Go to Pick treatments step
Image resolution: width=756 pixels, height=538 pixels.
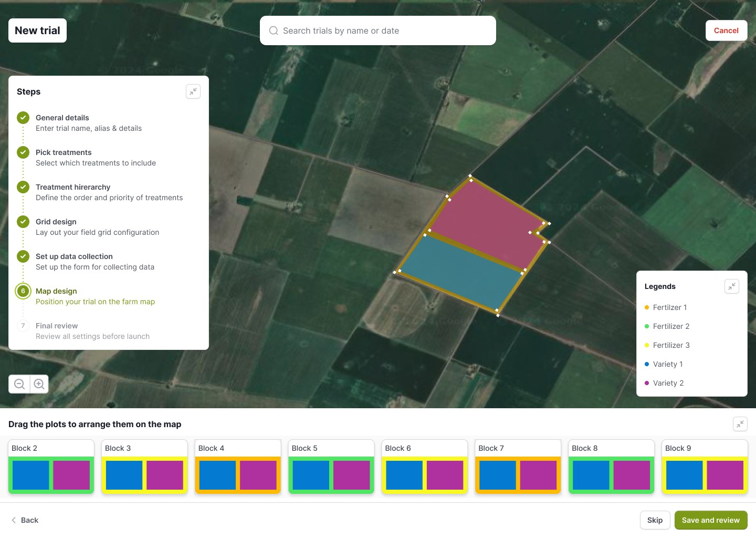coord(64,152)
